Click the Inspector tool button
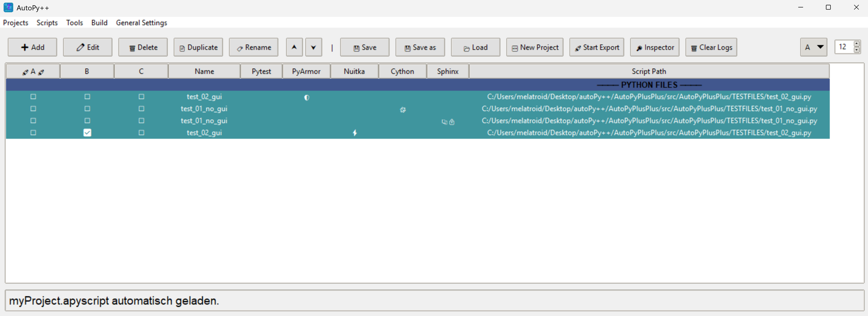 654,47
